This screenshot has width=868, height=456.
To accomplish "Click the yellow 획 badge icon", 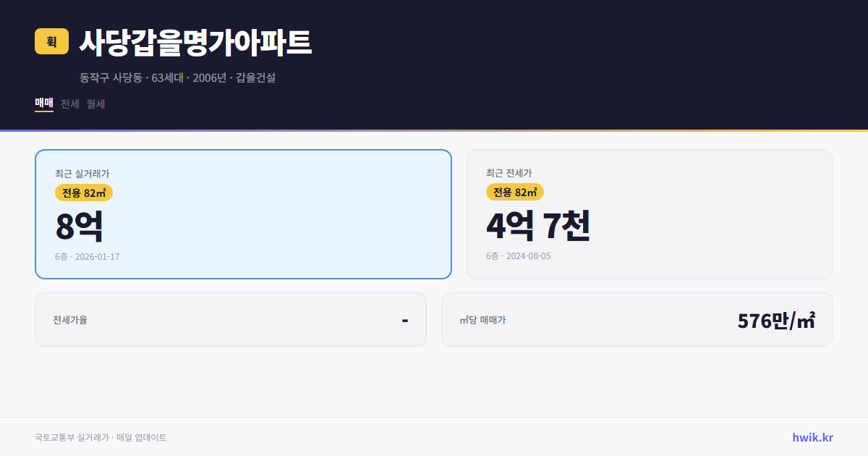I will pos(49,41).
